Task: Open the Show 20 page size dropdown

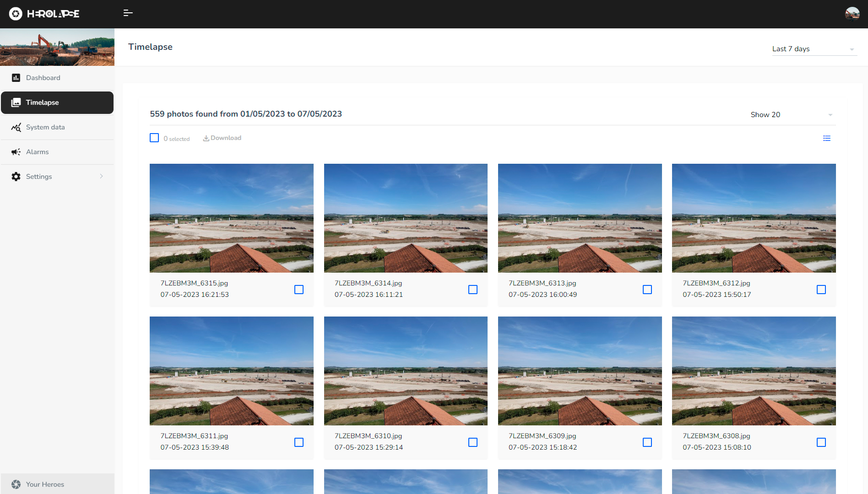Action: (792, 115)
